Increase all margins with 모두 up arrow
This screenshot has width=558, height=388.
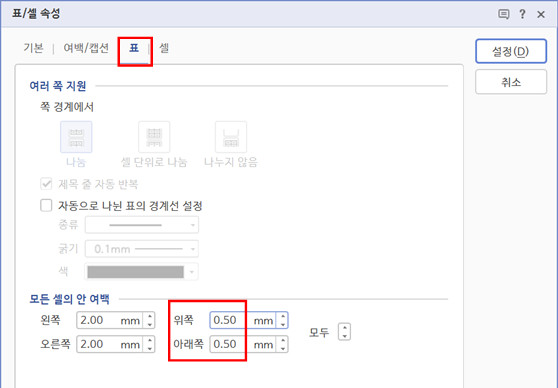pos(344,328)
